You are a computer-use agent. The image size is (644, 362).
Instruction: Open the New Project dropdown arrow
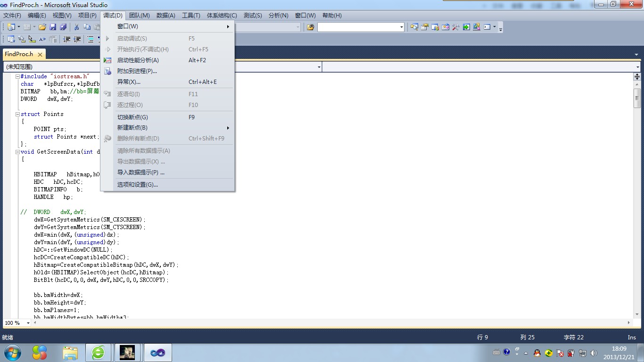19,27
